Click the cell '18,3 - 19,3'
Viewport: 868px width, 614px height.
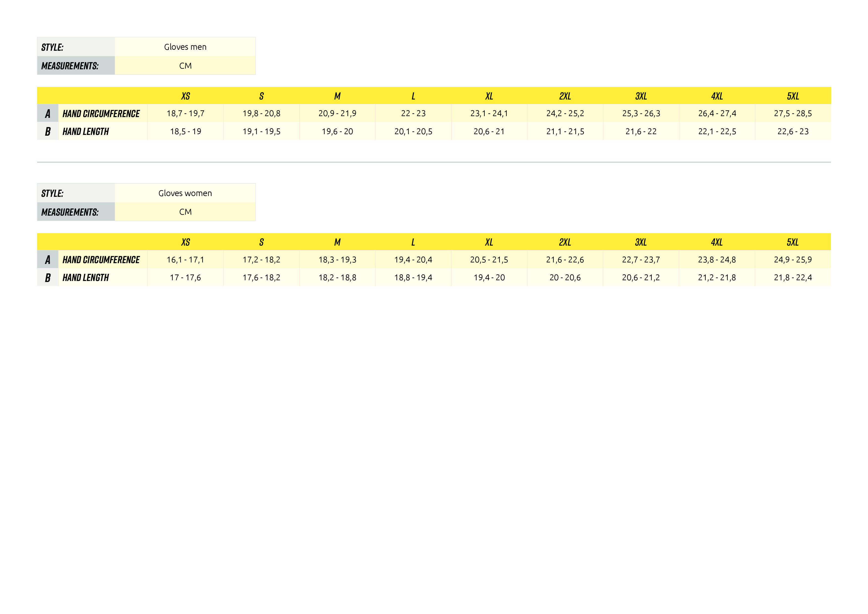[338, 259]
